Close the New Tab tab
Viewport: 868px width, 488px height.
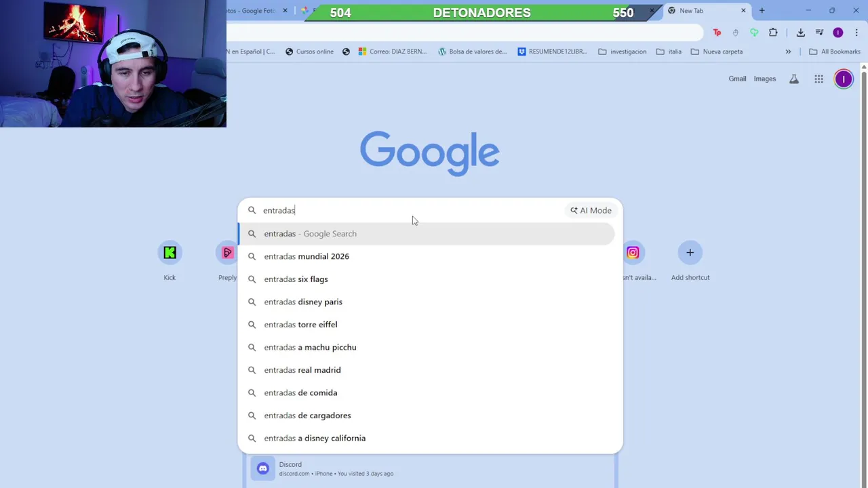743,11
